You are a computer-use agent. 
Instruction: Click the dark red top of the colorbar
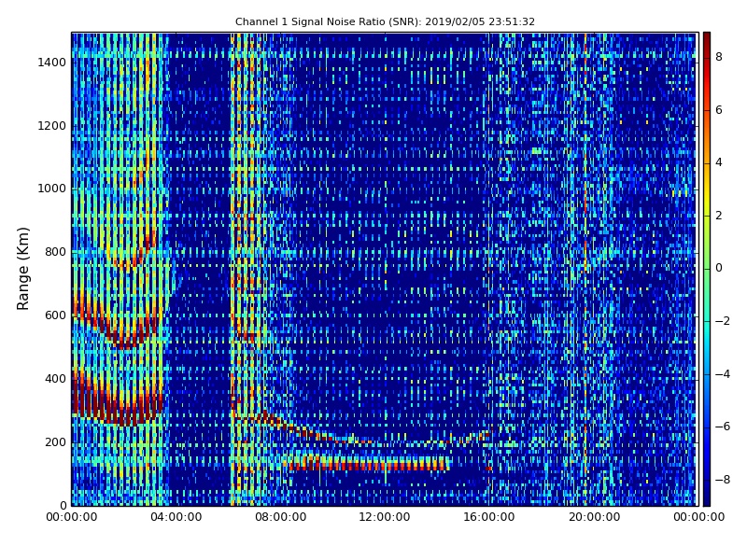point(707,37)
